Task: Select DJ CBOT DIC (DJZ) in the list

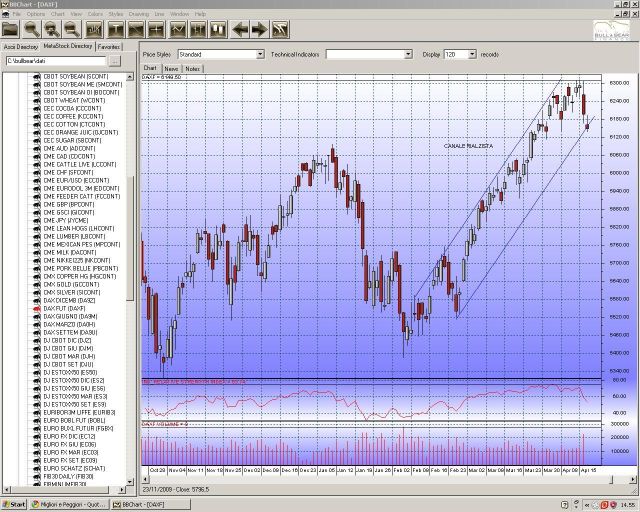Action: (67, 341)
